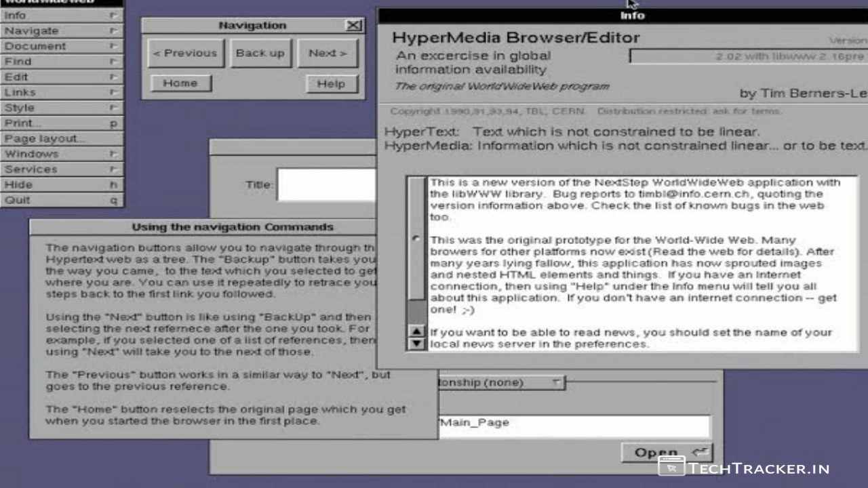The image size is (868, 488).
Task: Click the scroll up arrow in Info text
Action: 416,331
